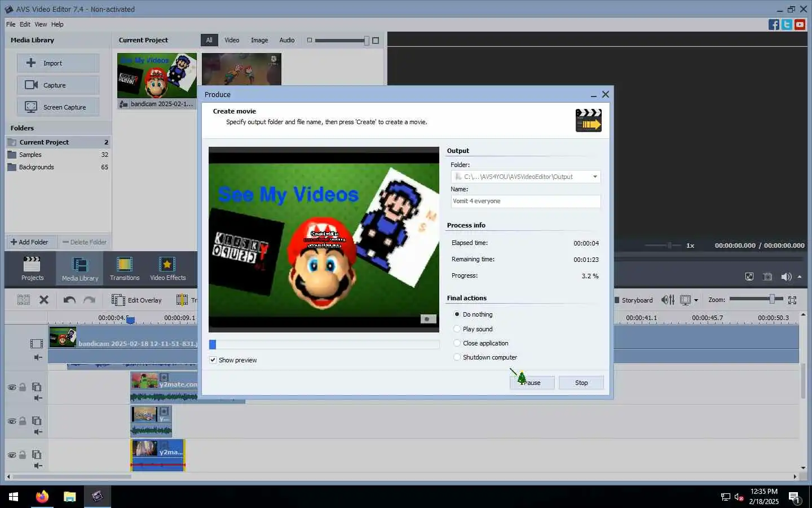
Task: Click the main video track film icon
Action: [x=37, y=343]
